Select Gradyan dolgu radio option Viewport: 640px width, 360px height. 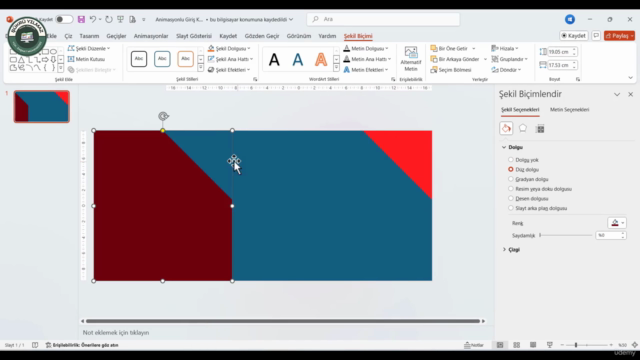(511, 179)
